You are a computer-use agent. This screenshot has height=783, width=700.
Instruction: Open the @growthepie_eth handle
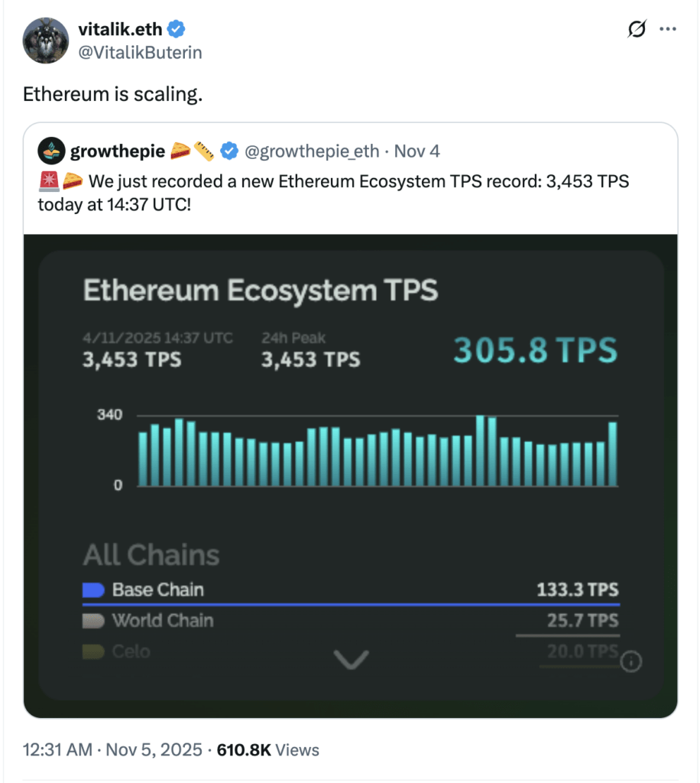(313, 151)
